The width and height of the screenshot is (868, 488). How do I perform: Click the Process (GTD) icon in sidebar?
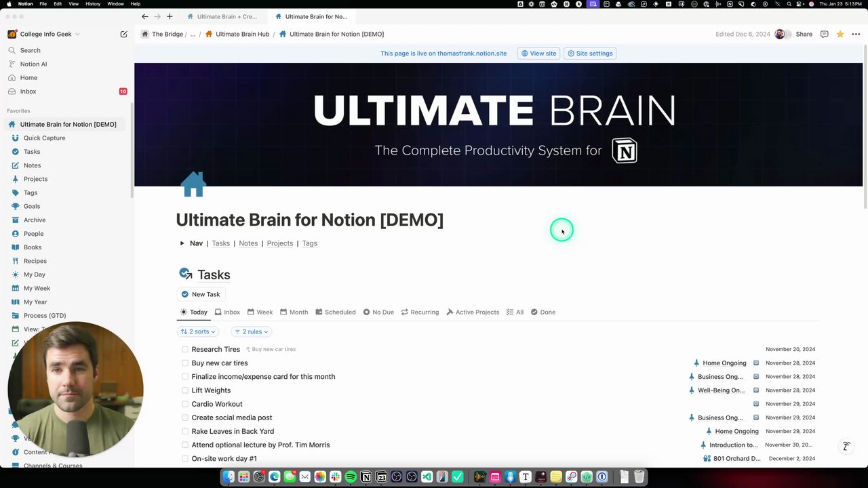(16, 315)
